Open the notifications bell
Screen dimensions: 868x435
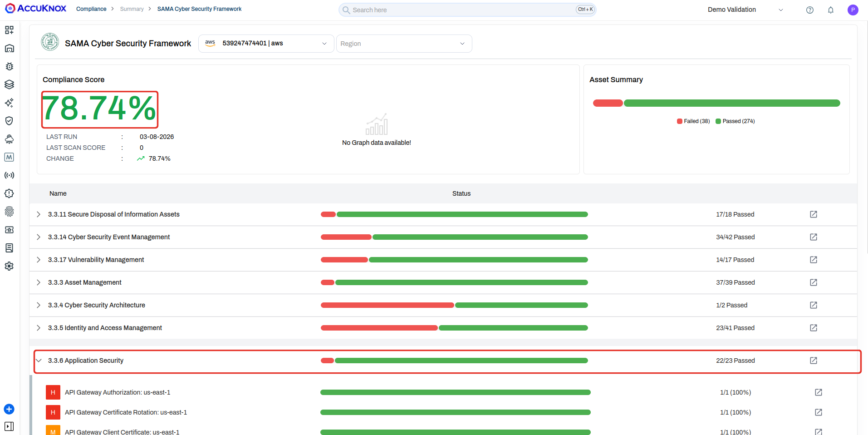831,10
